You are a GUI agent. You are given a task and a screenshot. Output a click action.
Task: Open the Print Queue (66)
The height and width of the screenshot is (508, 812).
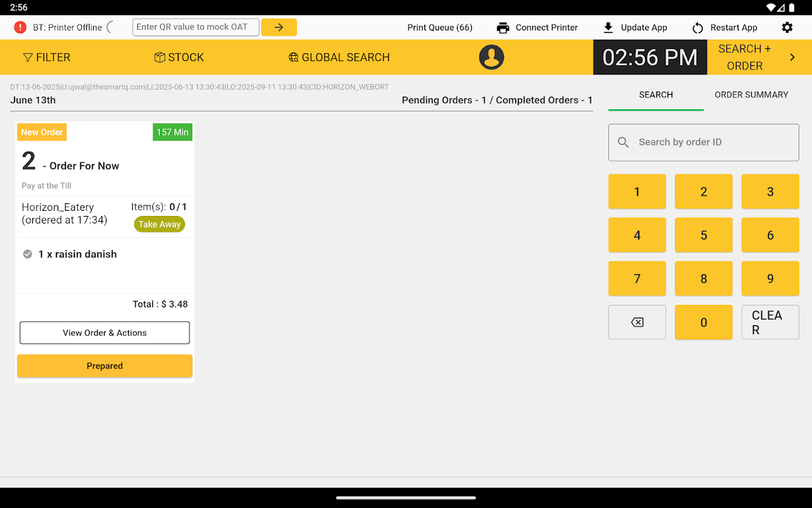pos(440,27)
